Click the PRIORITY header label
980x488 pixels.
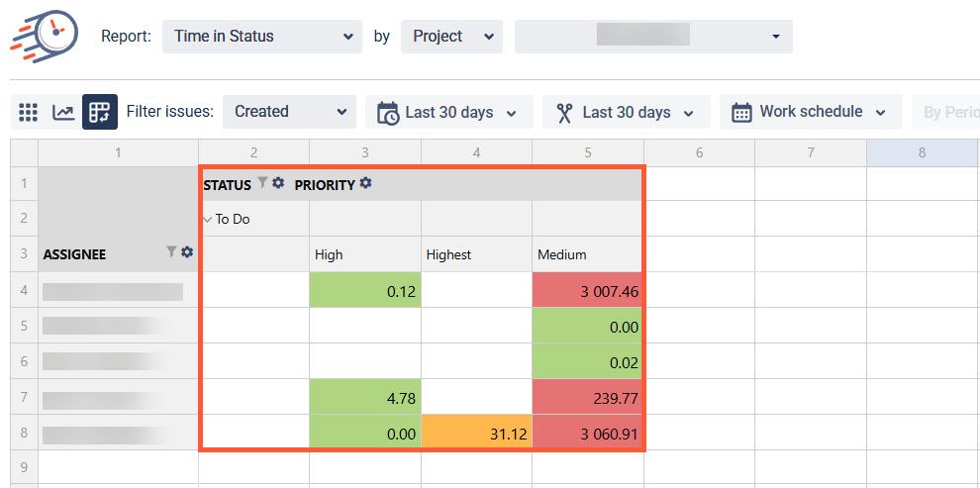point(325,185)
